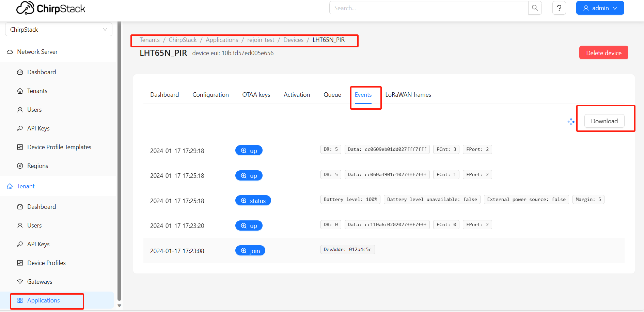Click the Delete device button
This screenshot has height=312, width=644.
point(603,53)
